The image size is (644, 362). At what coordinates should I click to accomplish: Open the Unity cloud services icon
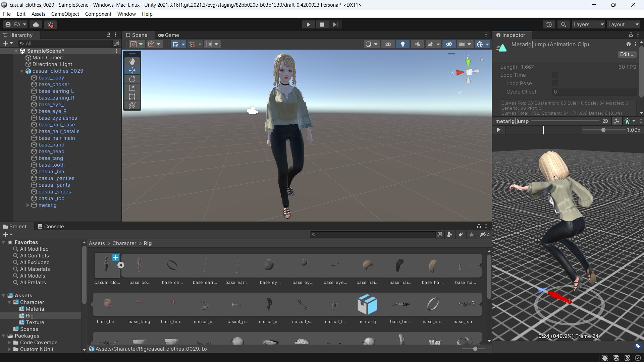click(x=36, y=24)
